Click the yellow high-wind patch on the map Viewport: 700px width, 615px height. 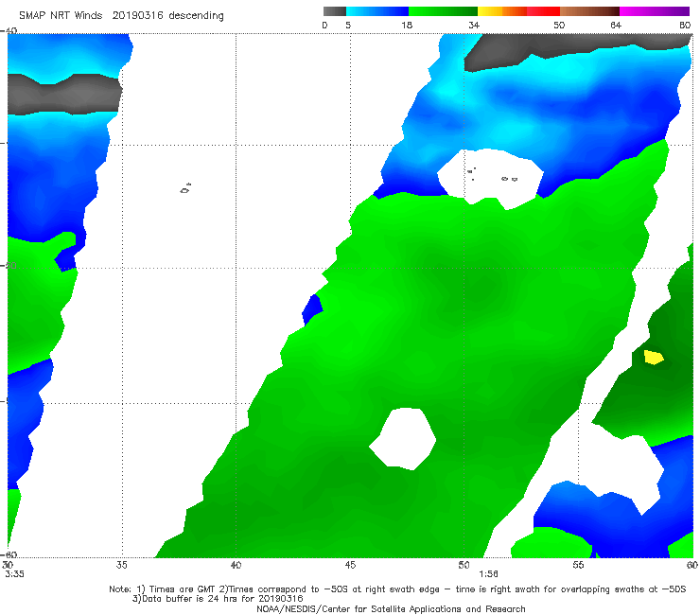coord(654,358)
